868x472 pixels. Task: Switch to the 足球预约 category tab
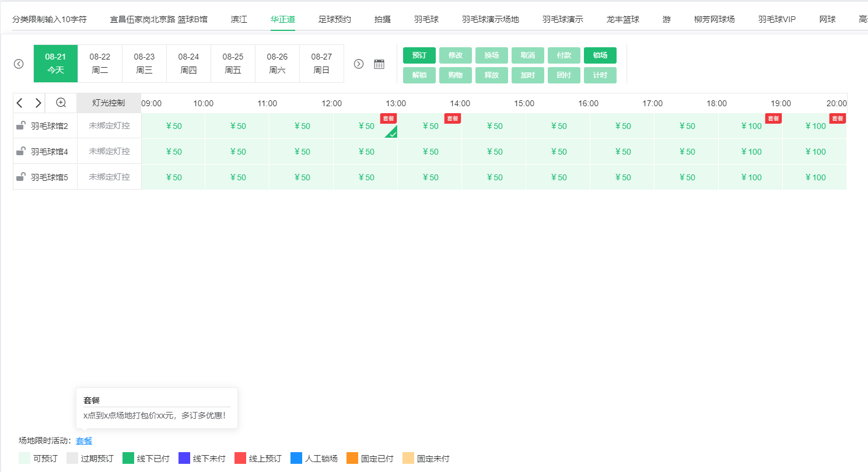pyautogui.click(x=334, y=19)
